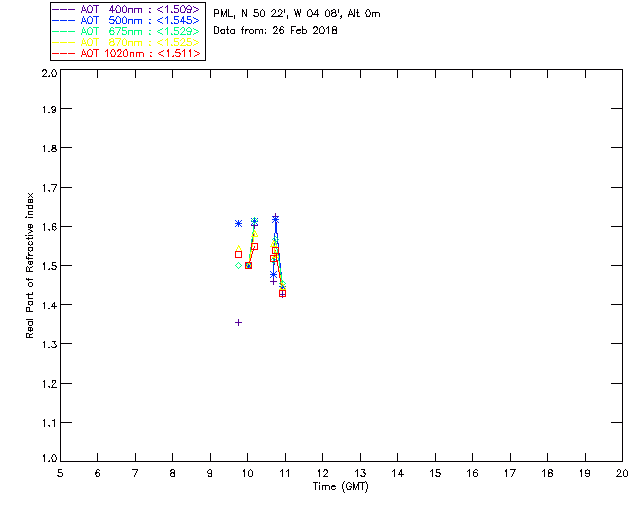The image size is (640, 512).
Task: Click the 'Data from: 26 Feb 2018' text
Action: [276, 31]
